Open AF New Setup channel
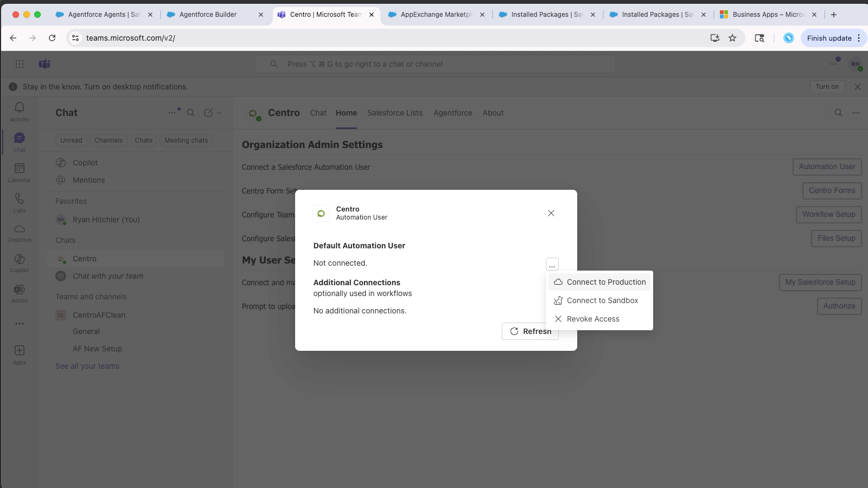Image resolution: width=868 pixels, height=488 pixels. (98, 349)
